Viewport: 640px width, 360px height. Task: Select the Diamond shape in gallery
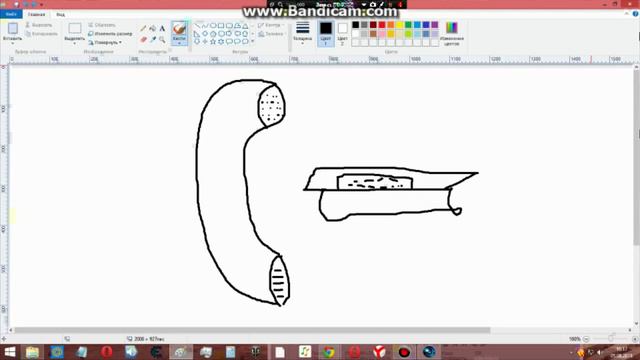click(x=205, y=34)
